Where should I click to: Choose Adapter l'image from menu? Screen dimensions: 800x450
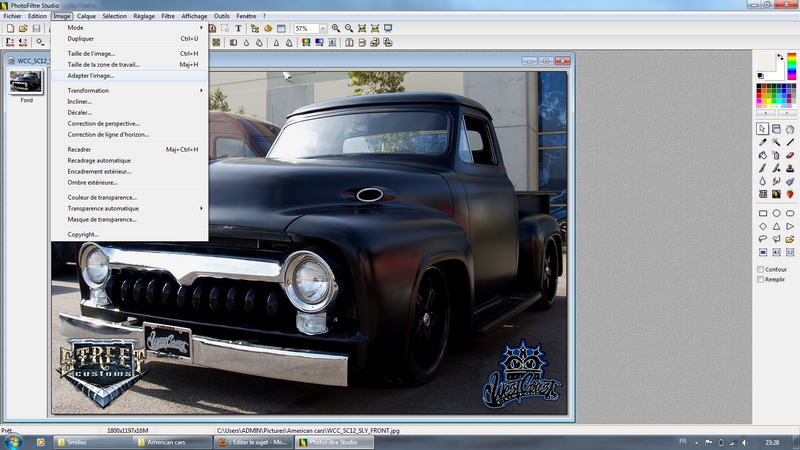pos(130,76)
